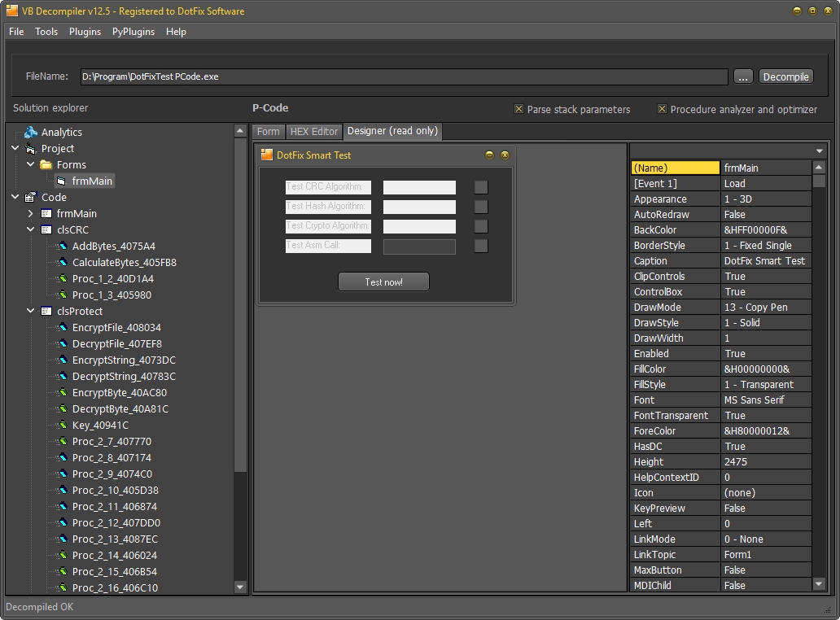Click the Proc_1_2_40D1A4 procedure icon

(63, 278)
